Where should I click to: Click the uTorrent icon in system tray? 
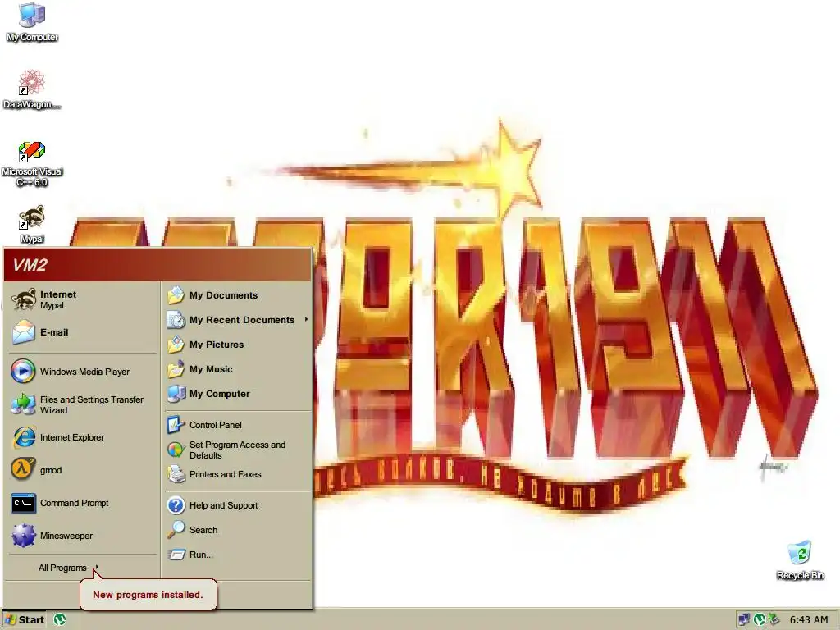tap(759, 620)
